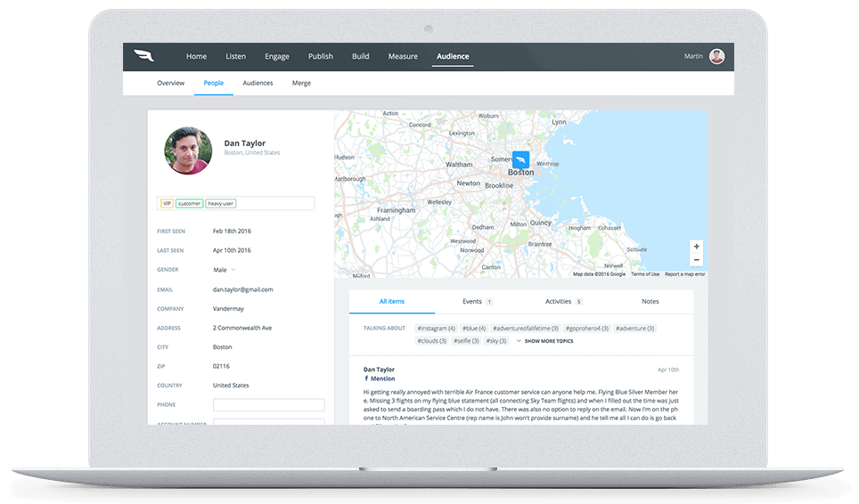
Task: Click the #instagram topic tag
Action: pyautogui.click(x=436, y=329)
